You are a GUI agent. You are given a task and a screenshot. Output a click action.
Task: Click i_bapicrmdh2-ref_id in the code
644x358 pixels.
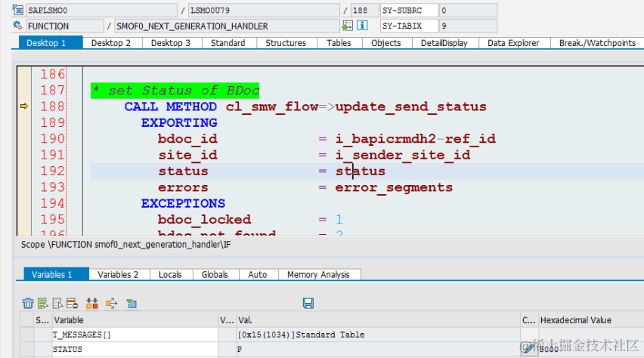click(x=415, y=139)
